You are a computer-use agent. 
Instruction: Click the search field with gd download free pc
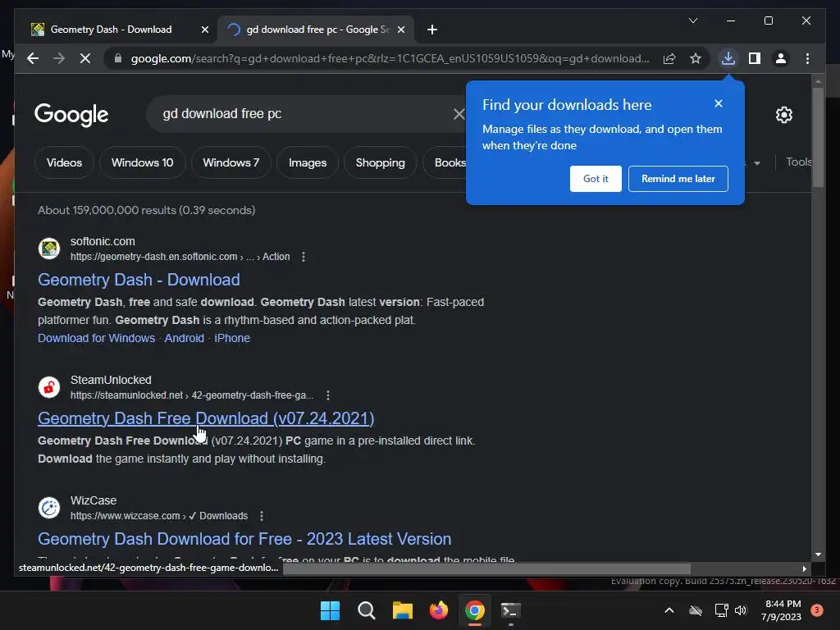click(305, 113)
